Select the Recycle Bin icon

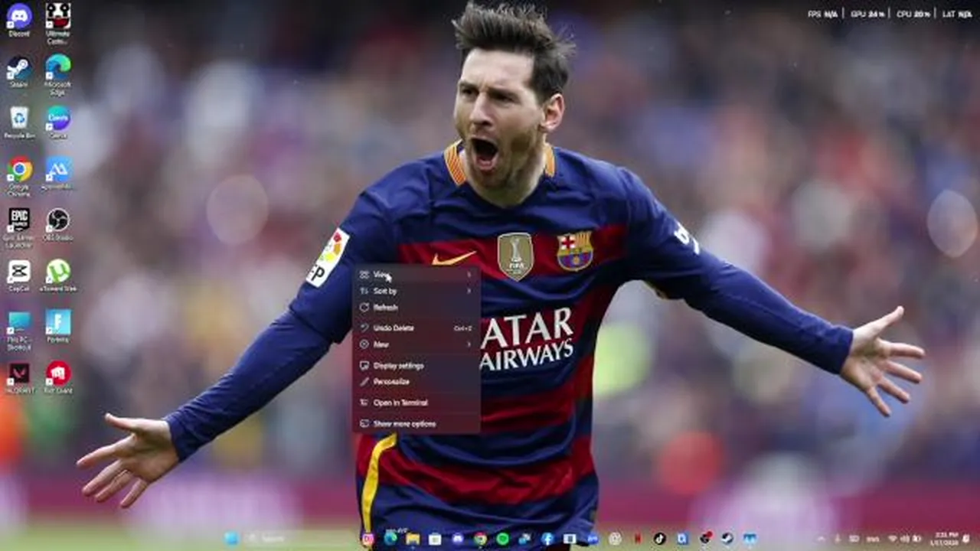(x=19, y=122)
